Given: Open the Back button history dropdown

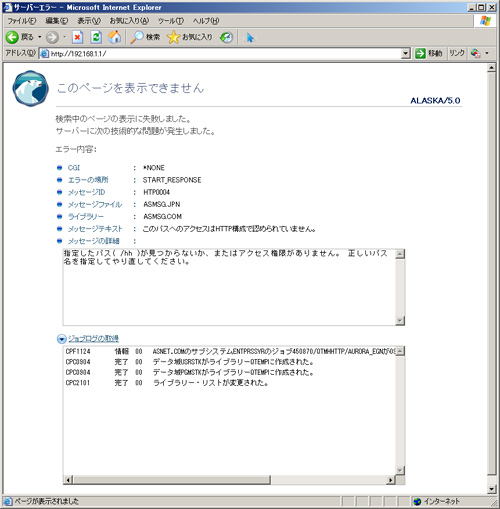Looking at the screenshot, I should (x=39, y=37).
